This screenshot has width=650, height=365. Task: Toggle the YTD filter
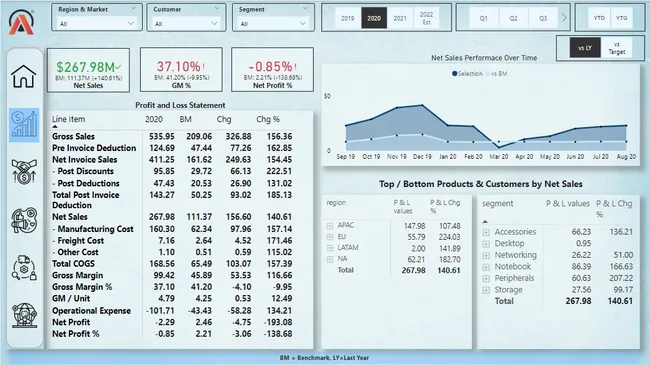pos(599,18)
